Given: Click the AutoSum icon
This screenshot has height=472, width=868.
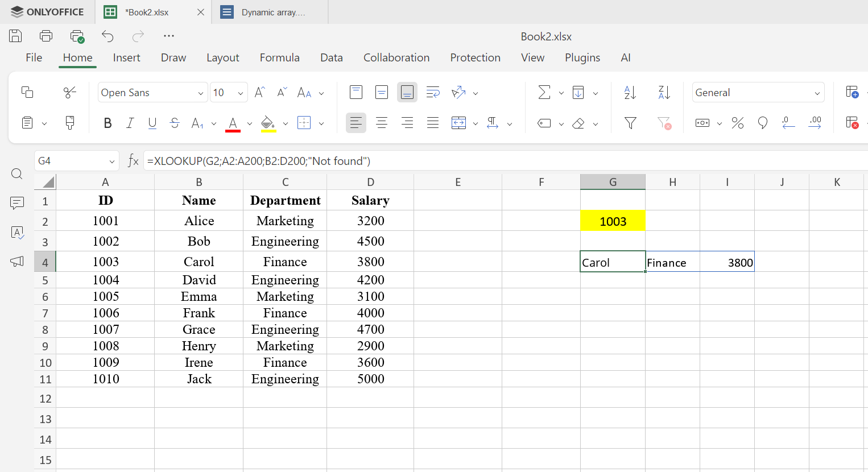Looking at the screenshot, I should point(544,92).
